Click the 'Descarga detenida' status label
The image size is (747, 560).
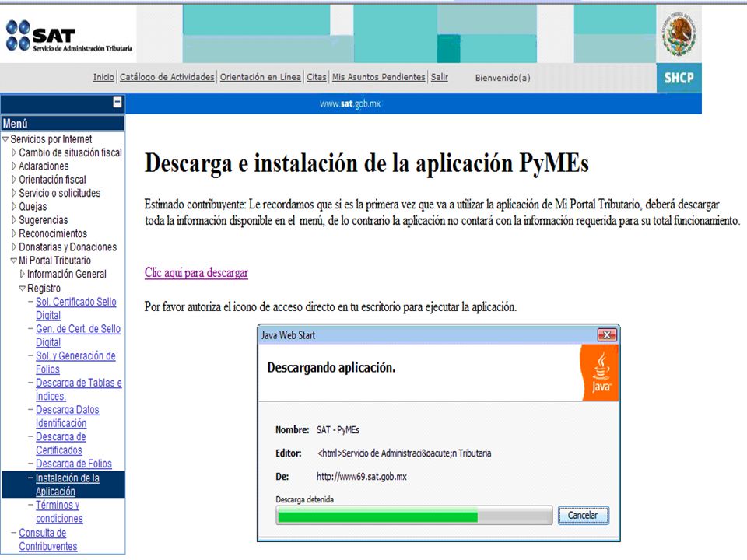pos(304,499)
